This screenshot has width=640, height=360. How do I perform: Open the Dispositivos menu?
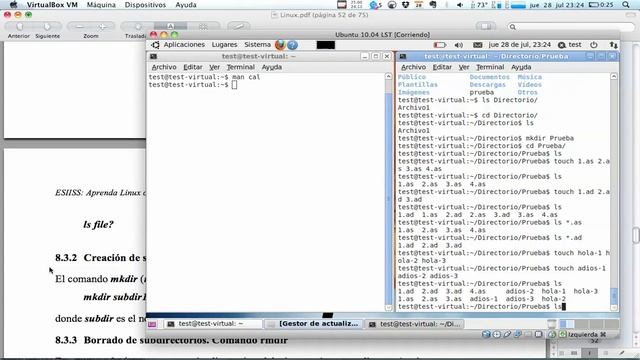click(145, 5)
